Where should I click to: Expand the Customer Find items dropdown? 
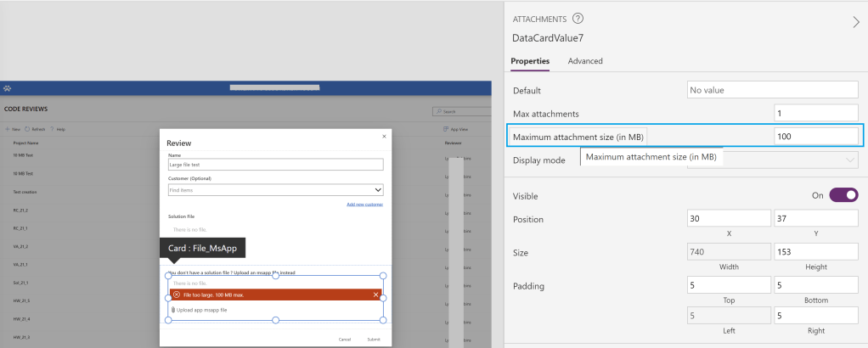[378, 191]
